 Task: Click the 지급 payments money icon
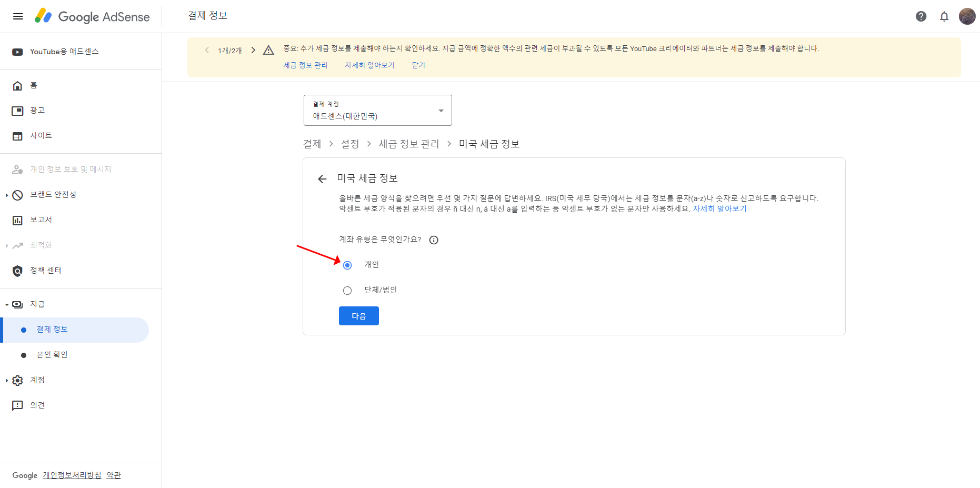pyautogui.click(x=17, y=304)
